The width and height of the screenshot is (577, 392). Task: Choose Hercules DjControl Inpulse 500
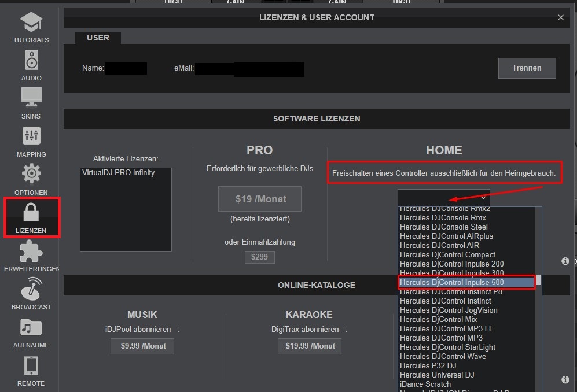click(x=451, y=282)
